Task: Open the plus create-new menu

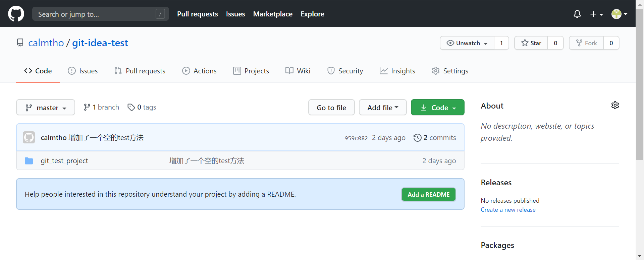Action: click(x=597, y=14)
